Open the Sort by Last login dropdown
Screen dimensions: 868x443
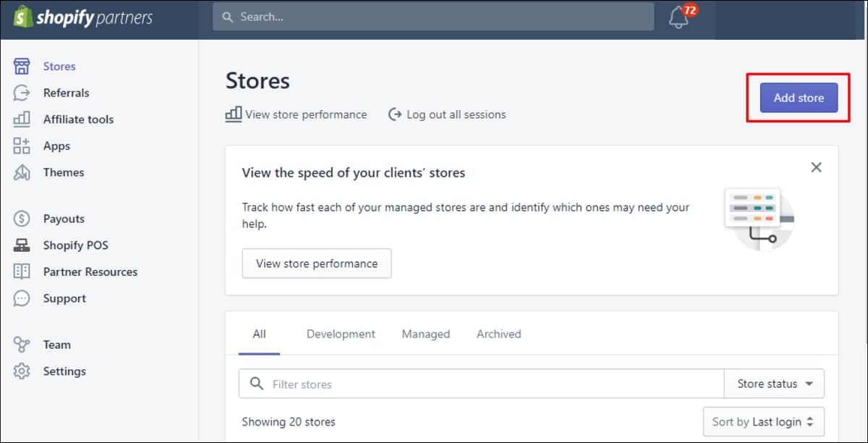tap(763, 421)
